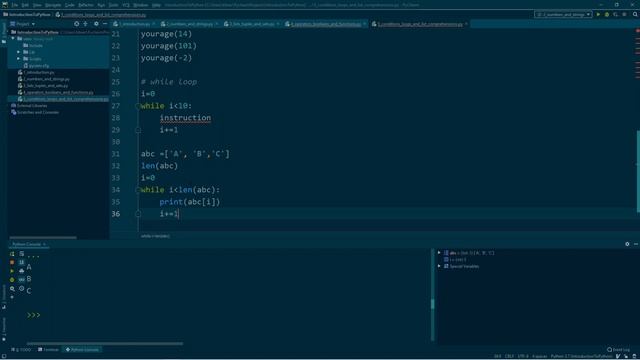Click the print icon in console toolbar
Screen dimensions: 640x360
(x=22, y=271)
